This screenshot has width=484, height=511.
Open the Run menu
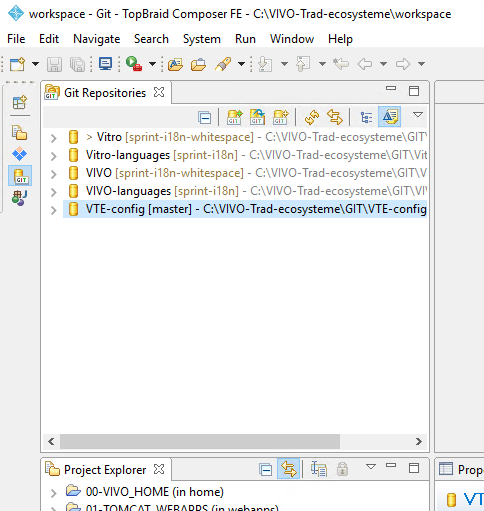tap(245, 39)
